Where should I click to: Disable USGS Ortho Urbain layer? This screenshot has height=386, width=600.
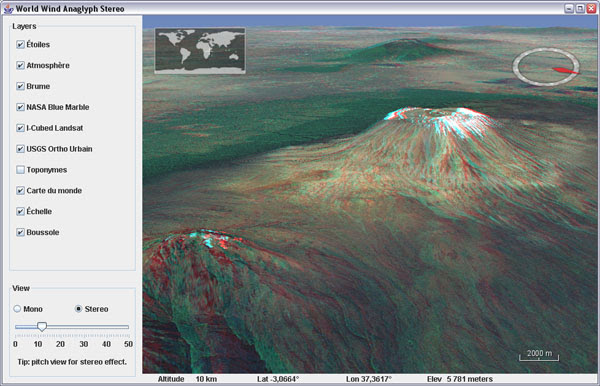[x=20, y=149]
